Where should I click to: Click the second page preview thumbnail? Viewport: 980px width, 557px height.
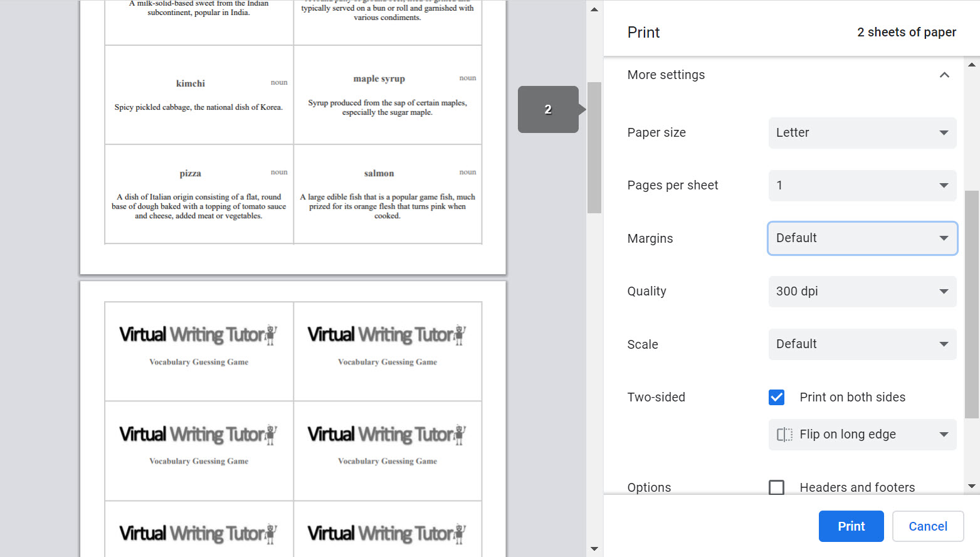pos(292,420)
